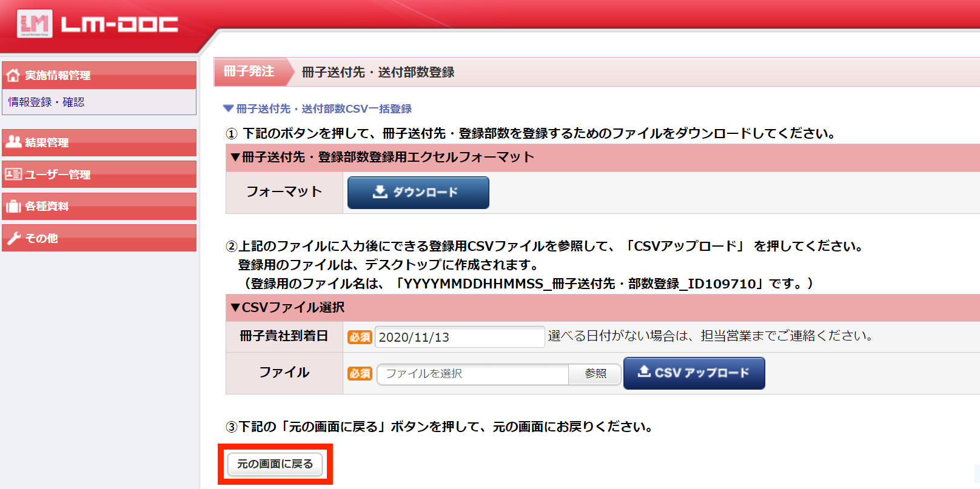
Task: Click the wrench icon beside その他
Action: (13, 238)
